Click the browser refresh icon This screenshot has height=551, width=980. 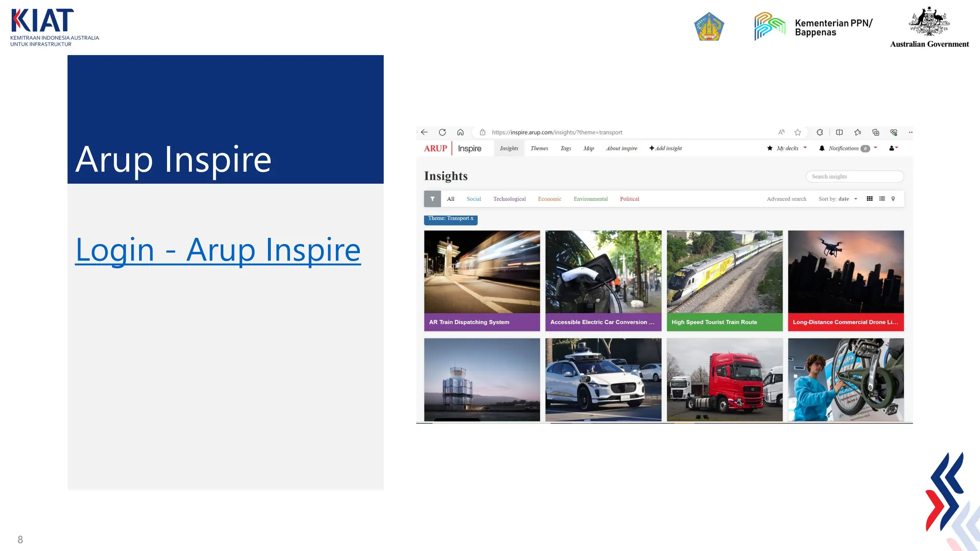click(x=442, y=132)
